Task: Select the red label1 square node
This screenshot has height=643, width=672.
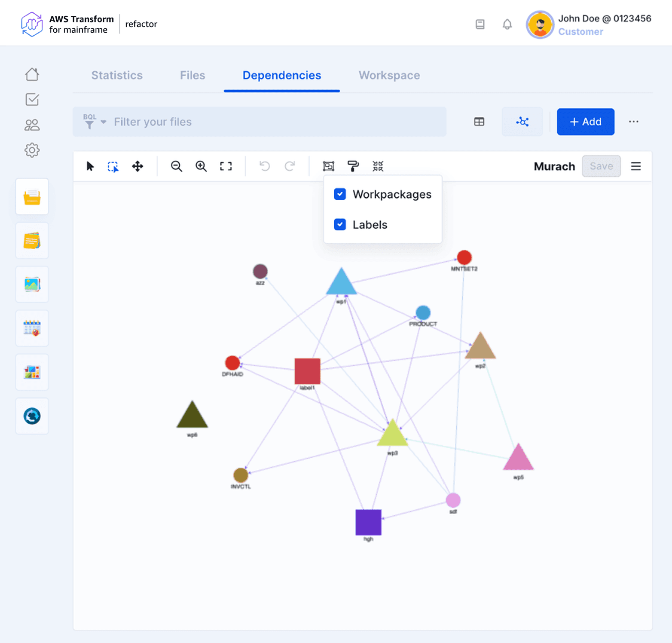Action: (307, 371)
